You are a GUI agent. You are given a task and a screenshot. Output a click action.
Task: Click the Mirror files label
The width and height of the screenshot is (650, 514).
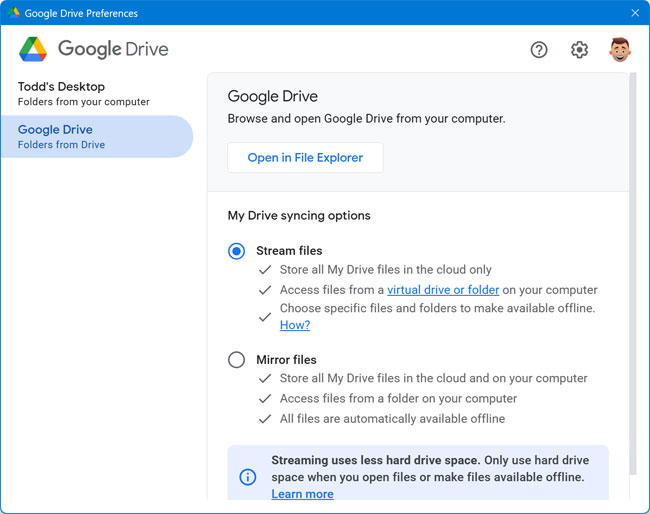coord(286,360)
